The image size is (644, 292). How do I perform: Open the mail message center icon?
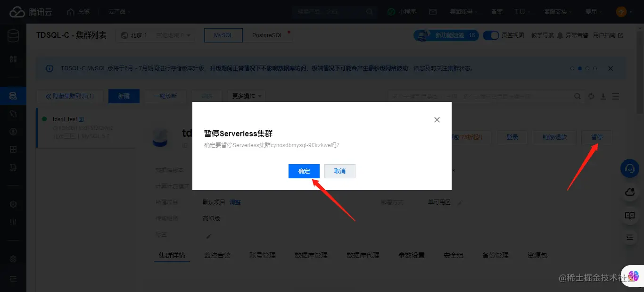click(433, 12)
